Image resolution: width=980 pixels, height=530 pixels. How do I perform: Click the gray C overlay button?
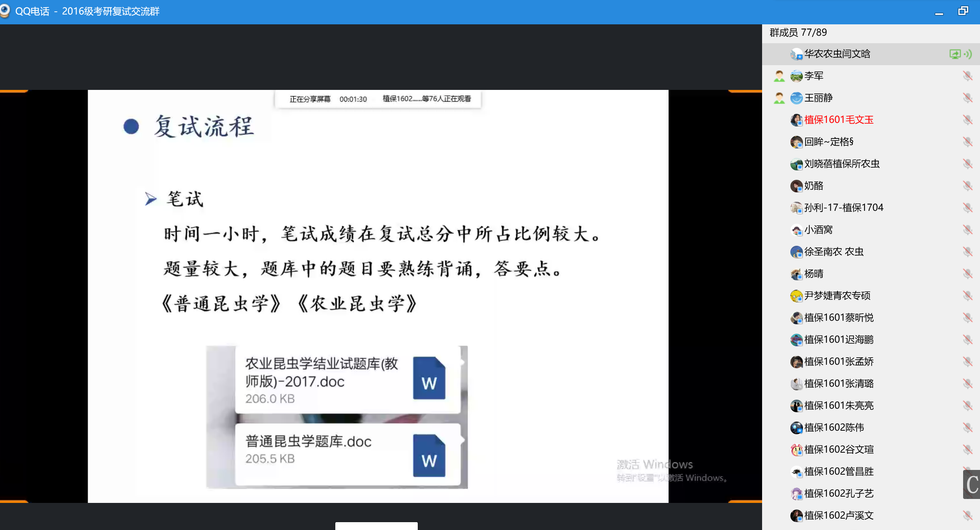point(971,484)
